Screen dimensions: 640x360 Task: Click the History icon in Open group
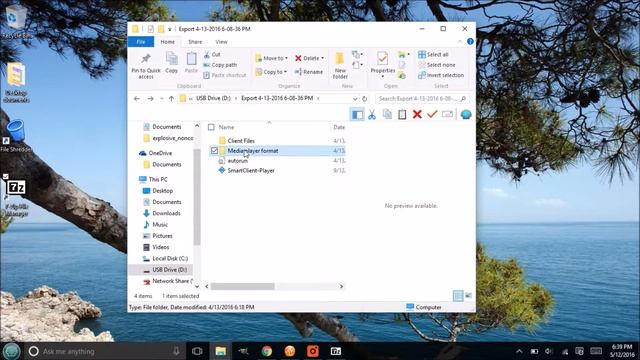point(402,75)
